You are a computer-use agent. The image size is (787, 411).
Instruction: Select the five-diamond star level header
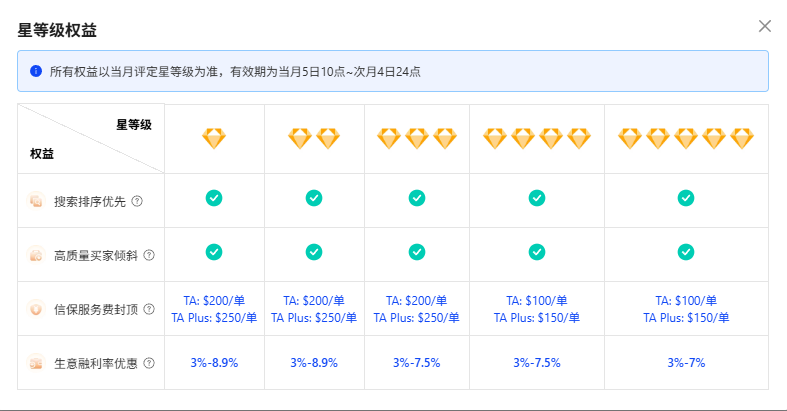click(x=686, y=139)
